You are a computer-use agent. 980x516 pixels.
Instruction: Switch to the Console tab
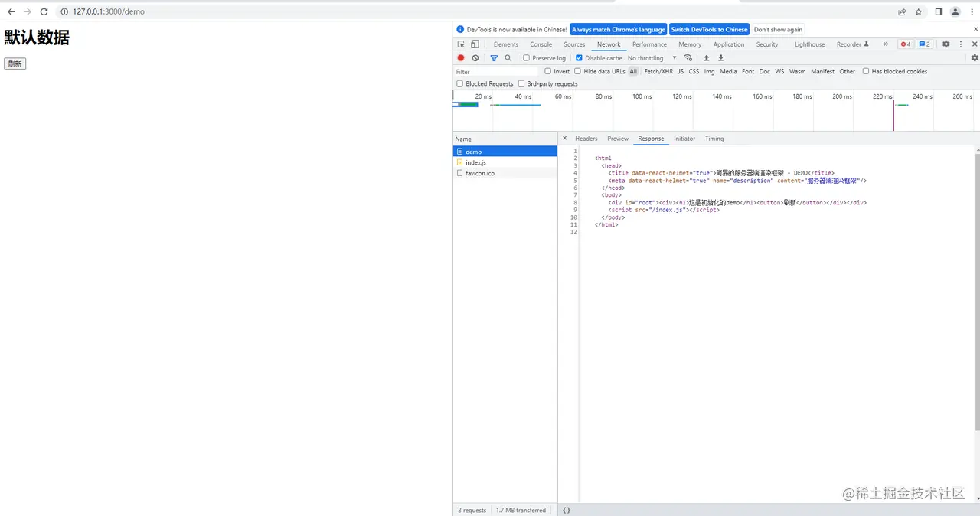(x=541, y=44)
